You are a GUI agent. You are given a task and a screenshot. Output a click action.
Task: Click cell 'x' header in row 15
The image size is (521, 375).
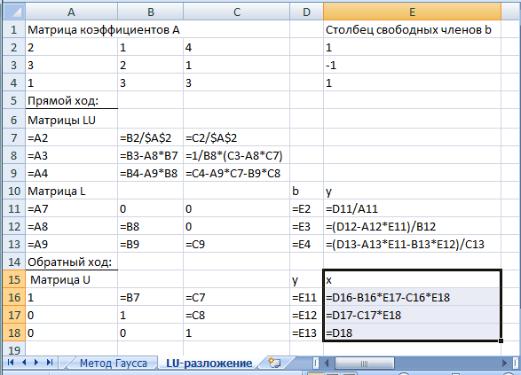pos(412,280)
